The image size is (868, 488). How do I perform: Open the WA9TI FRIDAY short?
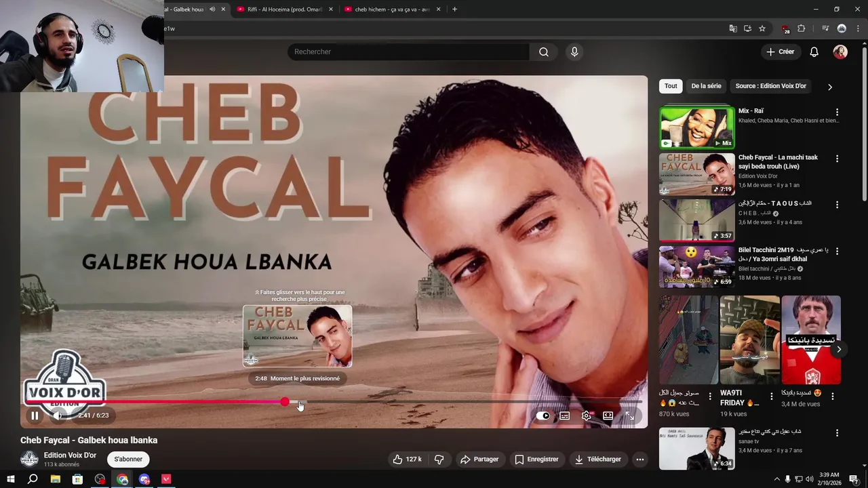tap(749, 340)
